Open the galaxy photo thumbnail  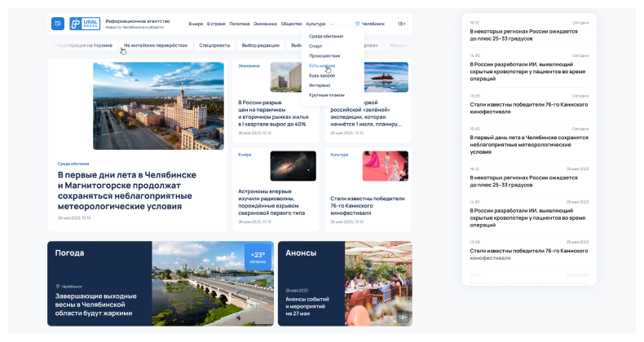point(293,166)
